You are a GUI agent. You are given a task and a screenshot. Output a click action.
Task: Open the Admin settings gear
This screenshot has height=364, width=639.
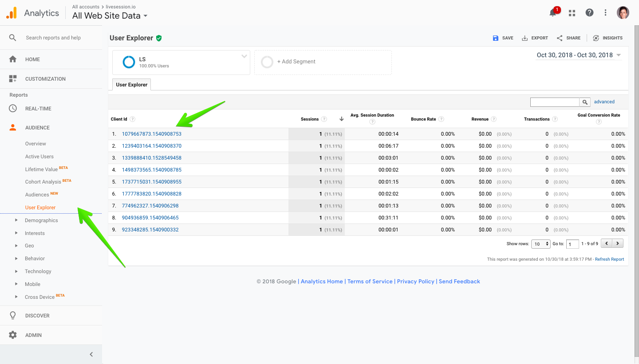[x=13, y=335]
